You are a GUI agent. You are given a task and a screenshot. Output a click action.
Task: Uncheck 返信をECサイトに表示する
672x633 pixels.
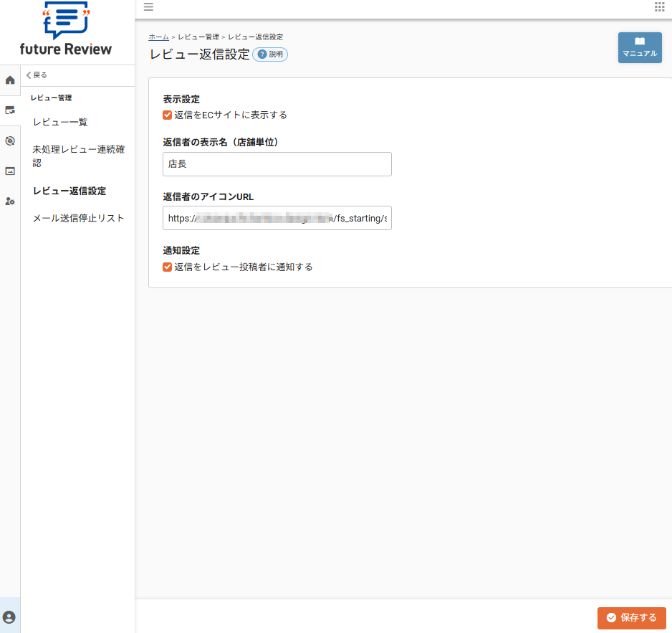tap(167, 114)
